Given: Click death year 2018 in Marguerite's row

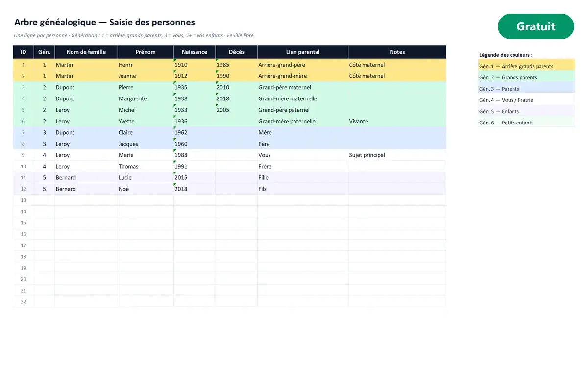Looking at the screenshot, I should (x=237, y=98).
